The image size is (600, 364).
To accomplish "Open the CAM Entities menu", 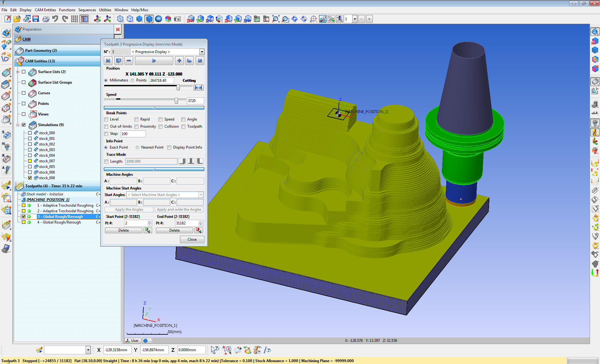I will pyautogui.click(x=45, y=10).
